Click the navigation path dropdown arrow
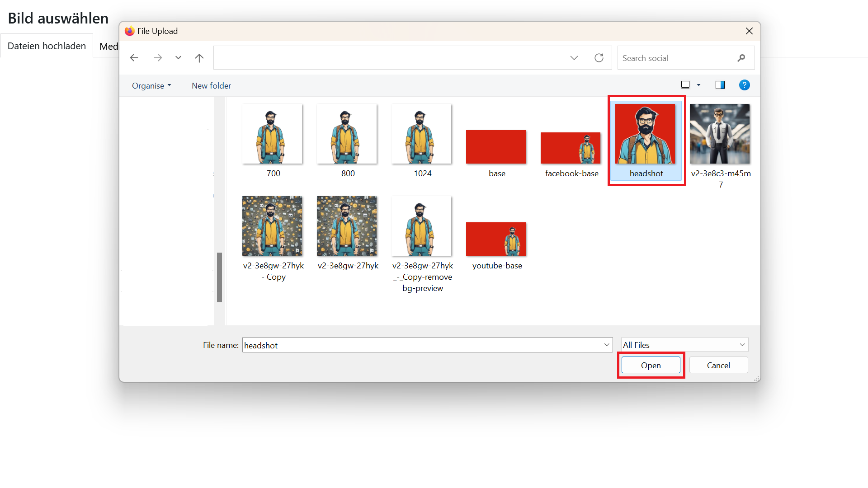The image size is (868, 488). pyautogui.click(x=574, y=58)
